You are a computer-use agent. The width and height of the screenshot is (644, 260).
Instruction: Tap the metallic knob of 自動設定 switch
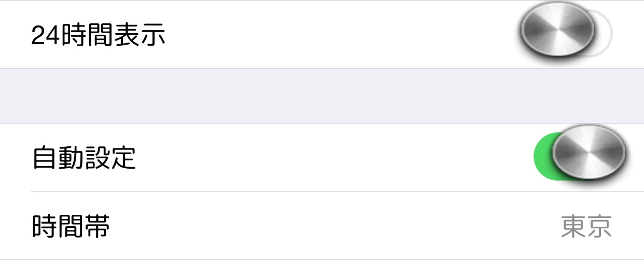click(589, 153)
